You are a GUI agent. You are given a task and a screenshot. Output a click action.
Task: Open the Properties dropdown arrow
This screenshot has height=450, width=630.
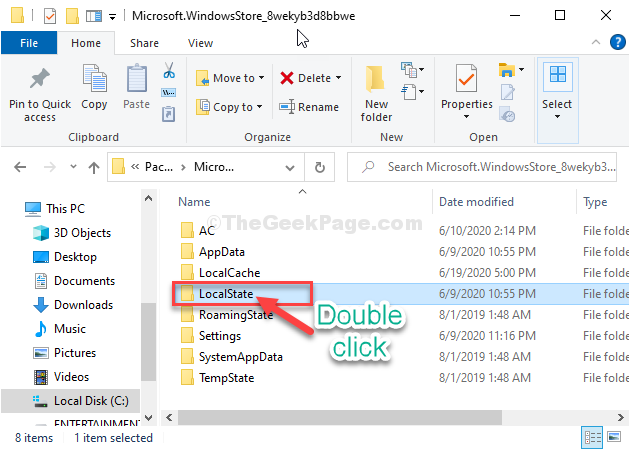click(466, 117)
